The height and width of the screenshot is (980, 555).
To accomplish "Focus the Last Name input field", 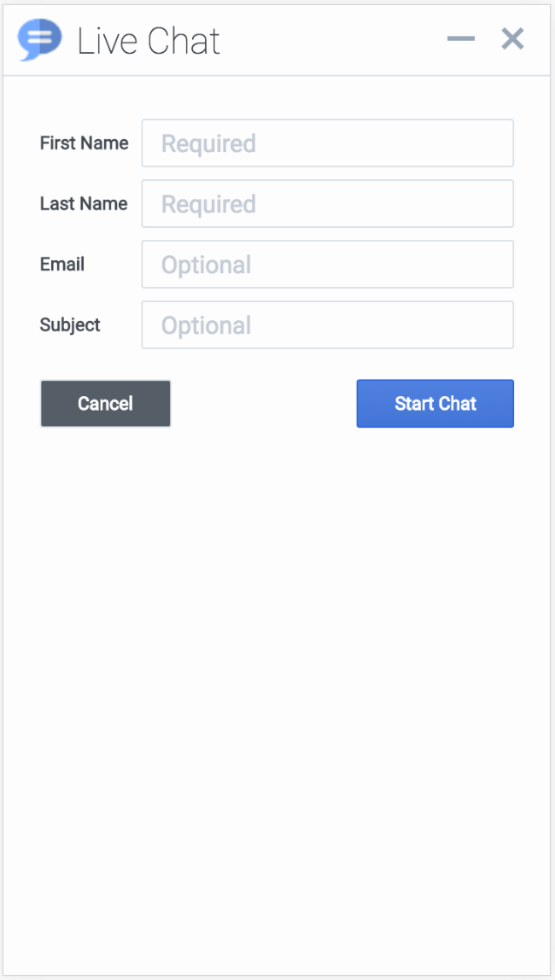I will point(327,204).
